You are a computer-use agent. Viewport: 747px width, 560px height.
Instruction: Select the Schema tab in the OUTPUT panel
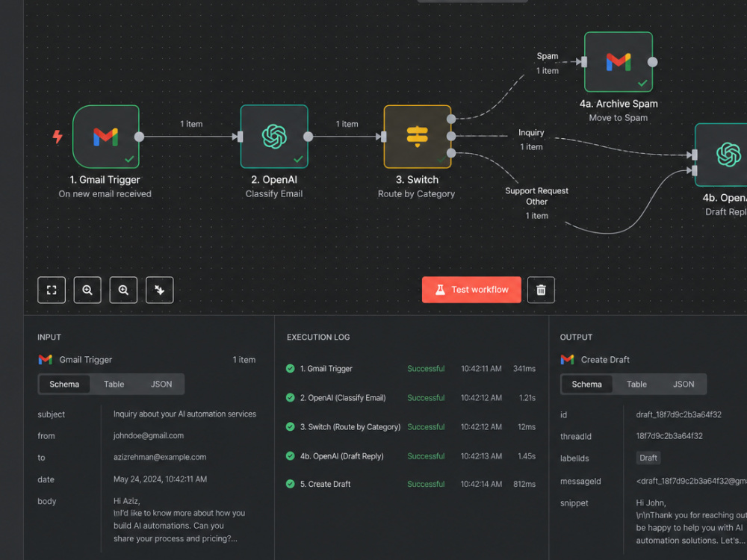pyautogui.click(x=587, y=385)
